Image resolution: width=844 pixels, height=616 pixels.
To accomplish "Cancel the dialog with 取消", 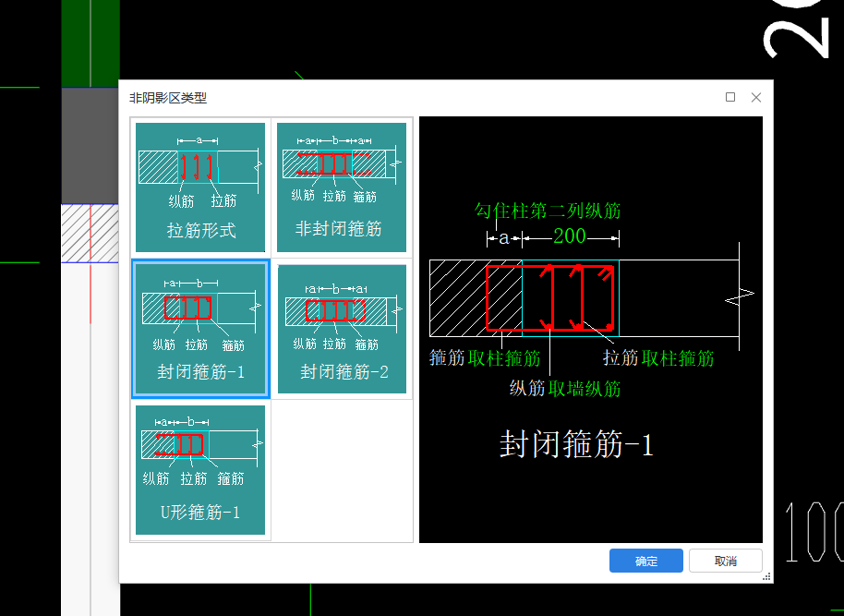I will tap(725, 562).
